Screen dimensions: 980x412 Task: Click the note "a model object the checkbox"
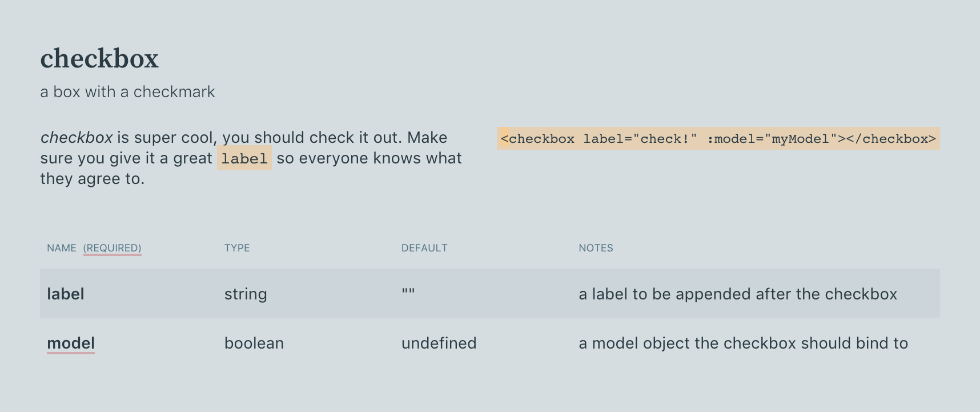point(742,343)
